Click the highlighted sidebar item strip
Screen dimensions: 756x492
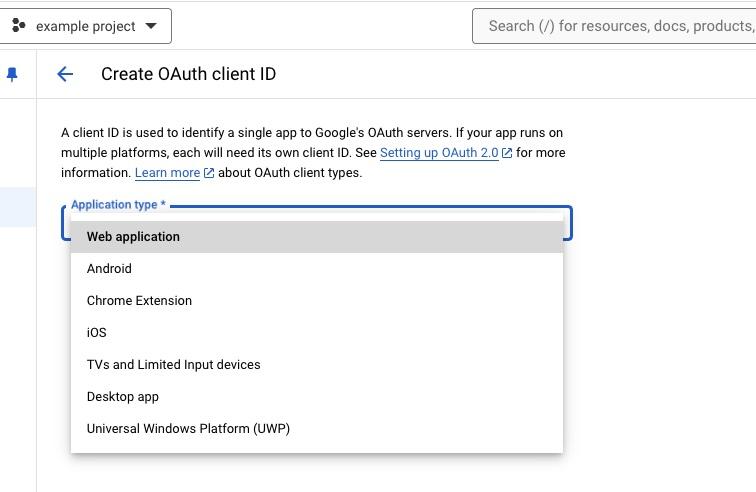coord(18,207)
